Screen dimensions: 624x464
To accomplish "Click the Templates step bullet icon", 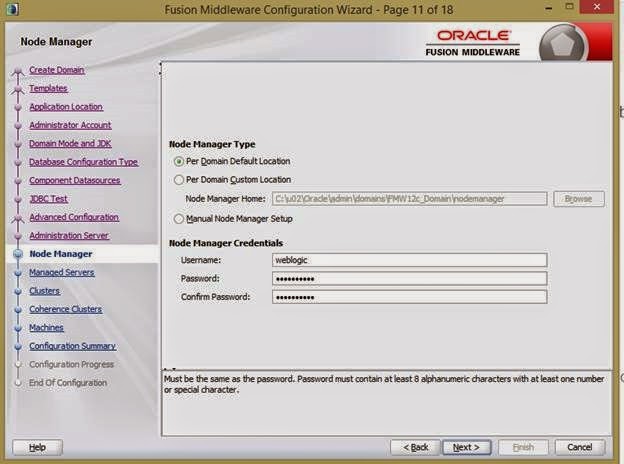I will (18, 90).
